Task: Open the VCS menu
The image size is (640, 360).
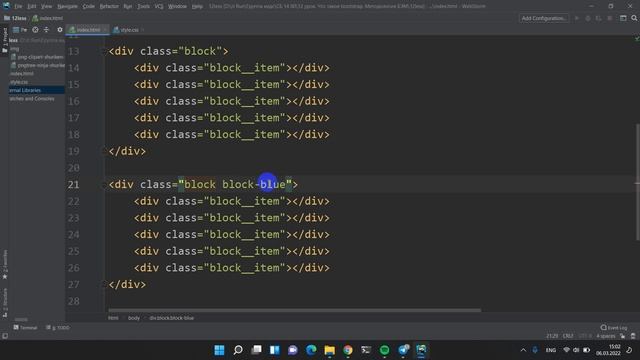Action: [x=159, y=6]
